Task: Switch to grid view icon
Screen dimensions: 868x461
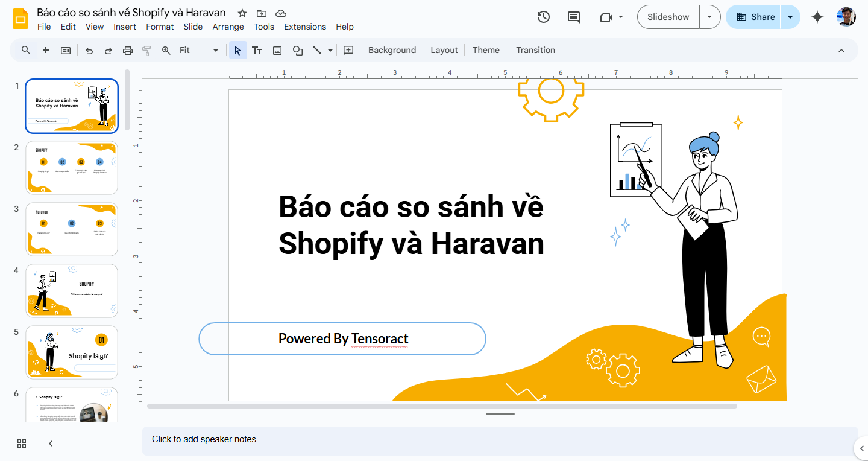Action: pyautogui.click(x=22, y=444)
